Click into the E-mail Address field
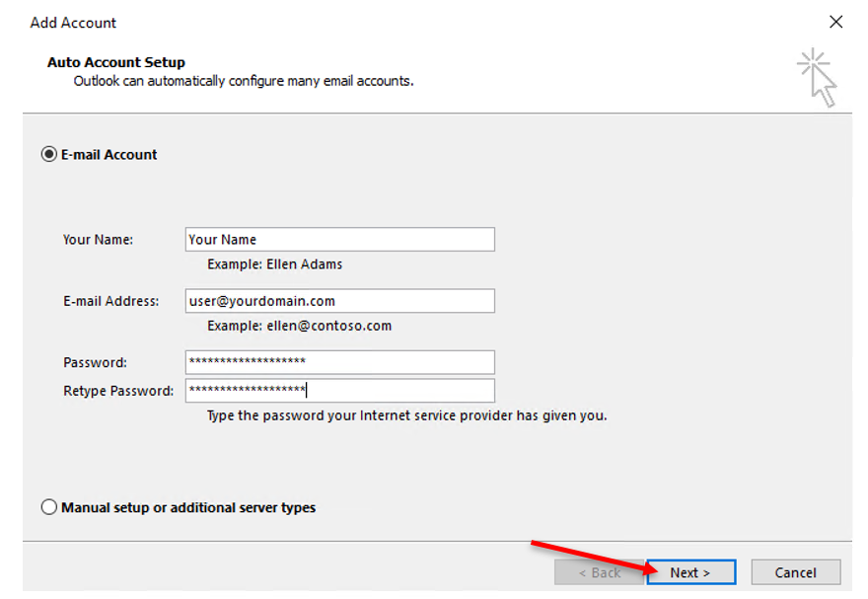 (x=340, y=301)
